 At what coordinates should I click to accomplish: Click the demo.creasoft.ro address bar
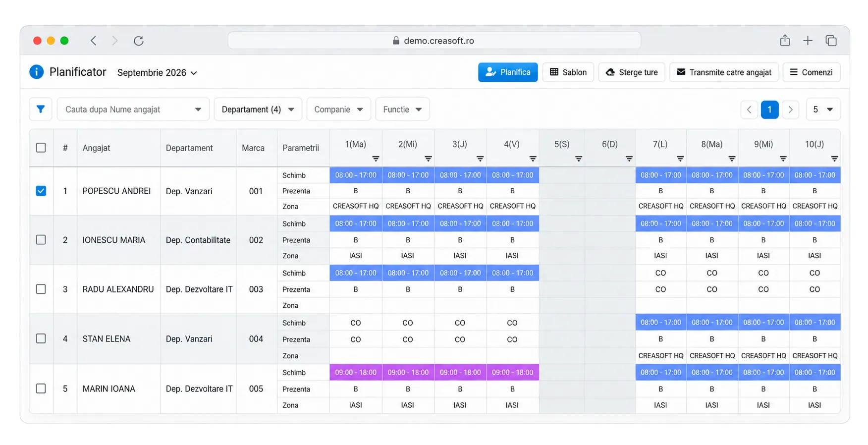[434, 41]
